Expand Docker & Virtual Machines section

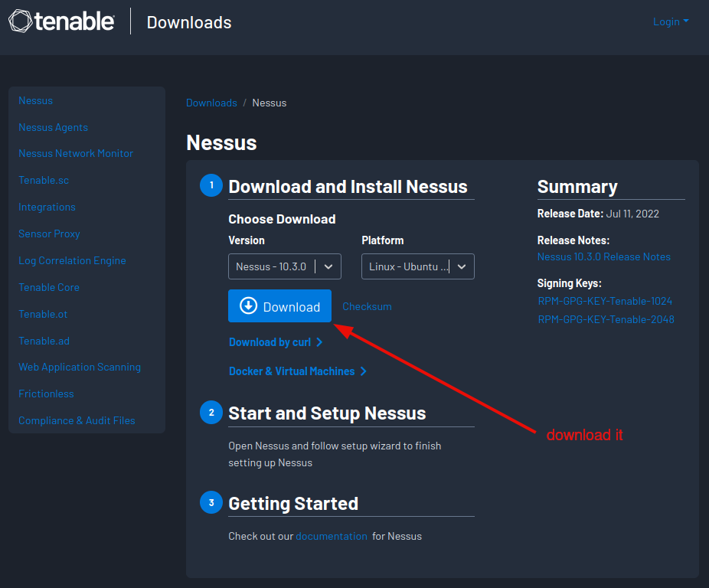click(297, 371)
